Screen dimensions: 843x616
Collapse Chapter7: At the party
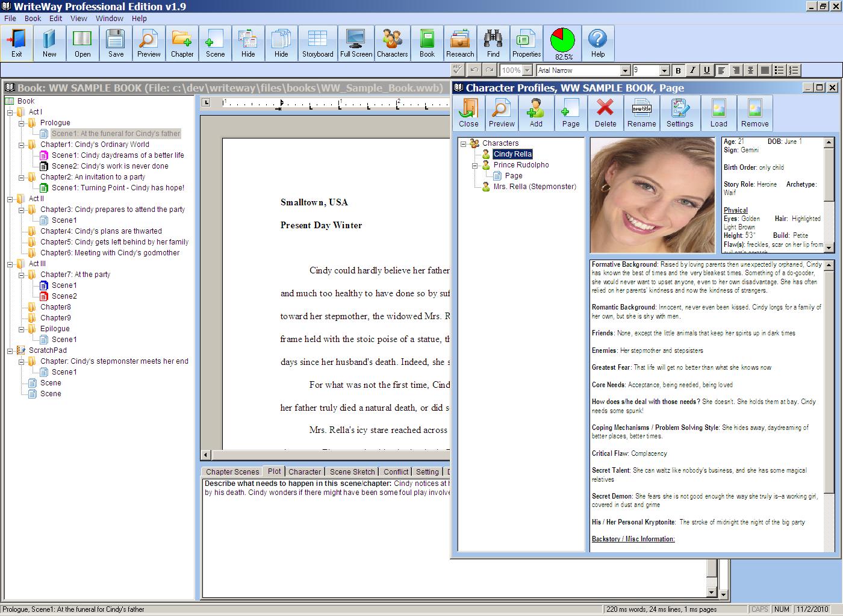21,275
